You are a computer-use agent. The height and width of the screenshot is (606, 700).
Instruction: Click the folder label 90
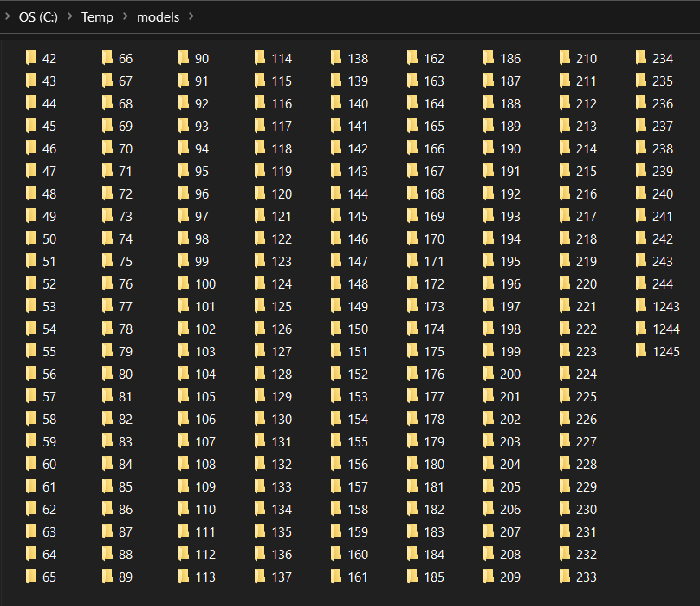click(x=202, y=58)
